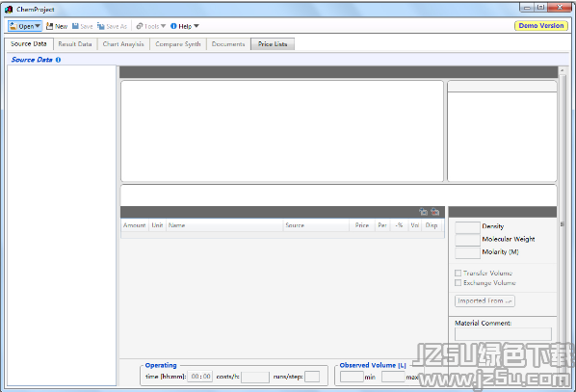Click the vertical scrollbar up arrow
This screenshot has height=392, width=576.
point(563,70)
